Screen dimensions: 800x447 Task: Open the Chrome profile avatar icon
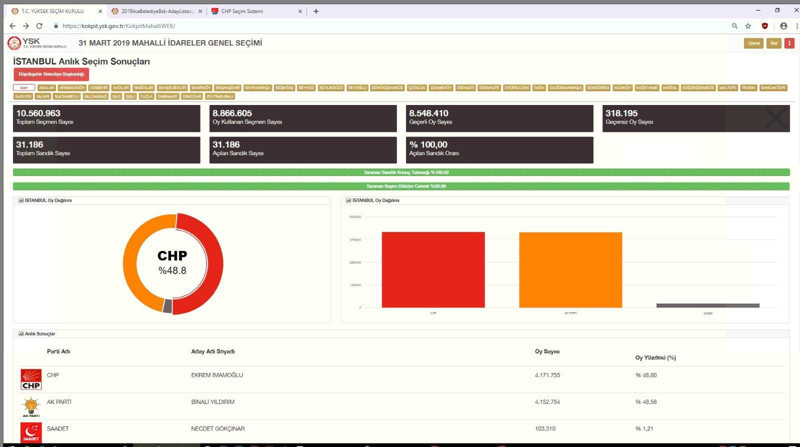pyautogui.click(x=783, y=26)
